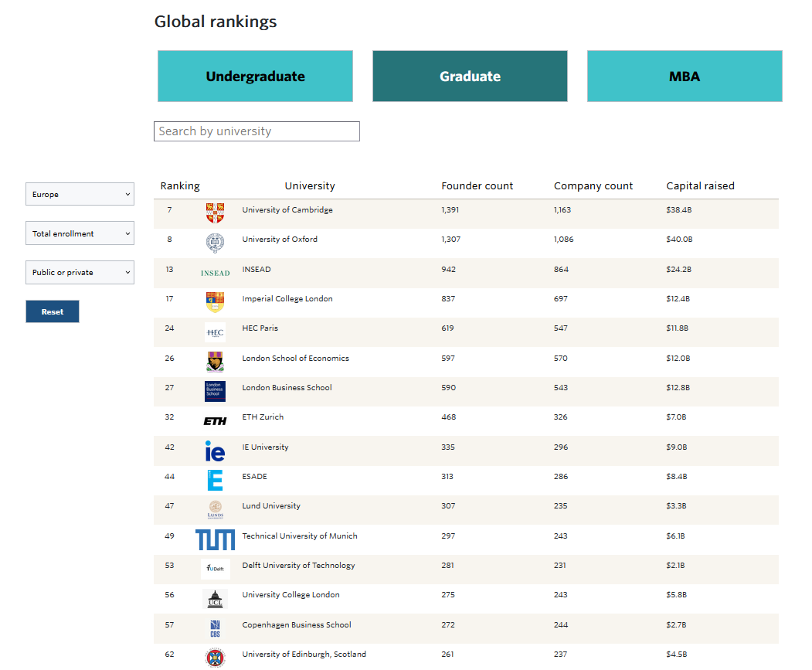This screenshot has height=670, width=812.
Task: Open the Public or private dropdown
Action: (x=80, y=273)
